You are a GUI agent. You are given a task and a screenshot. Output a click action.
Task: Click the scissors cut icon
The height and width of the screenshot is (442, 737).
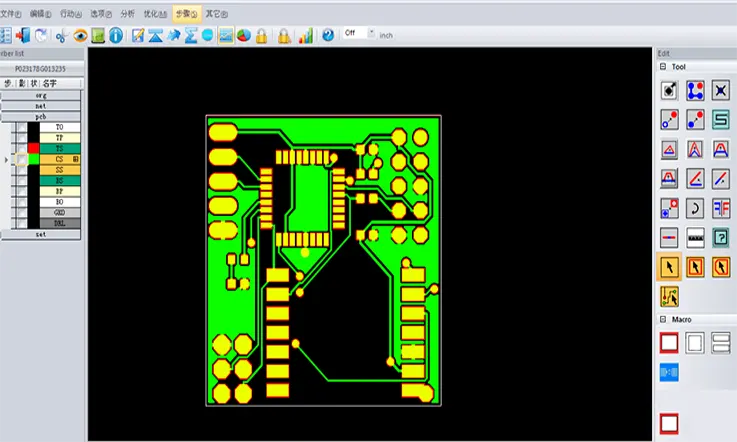61,36
